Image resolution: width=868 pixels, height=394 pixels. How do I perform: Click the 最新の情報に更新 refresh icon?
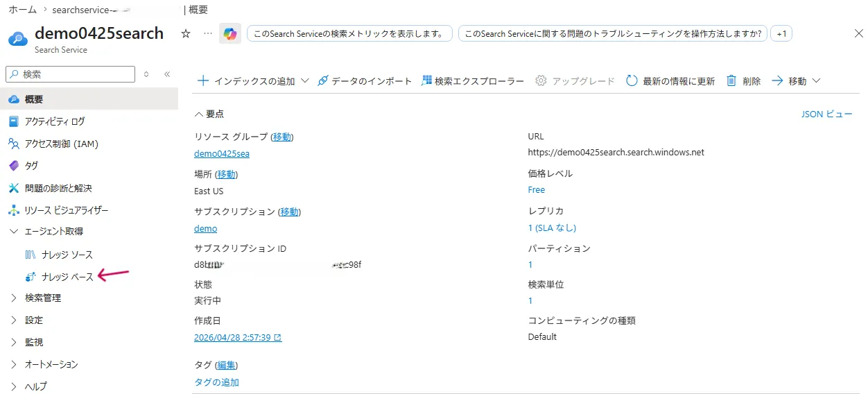point(632,81)
